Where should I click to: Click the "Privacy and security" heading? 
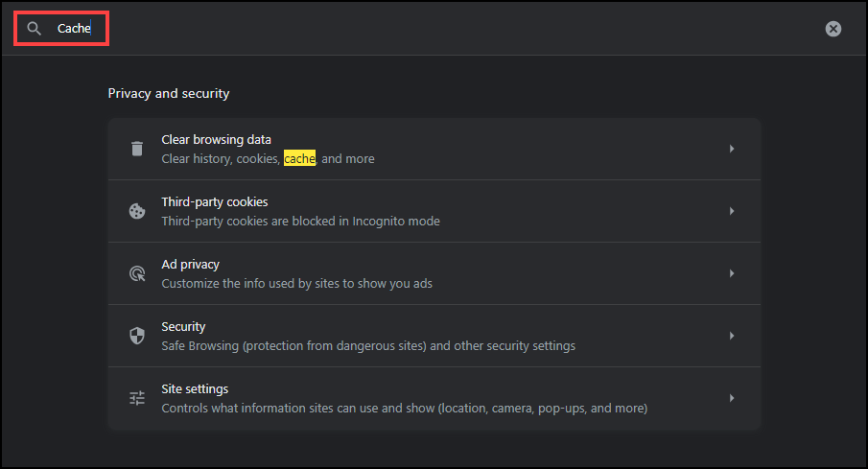click(168, 93)
